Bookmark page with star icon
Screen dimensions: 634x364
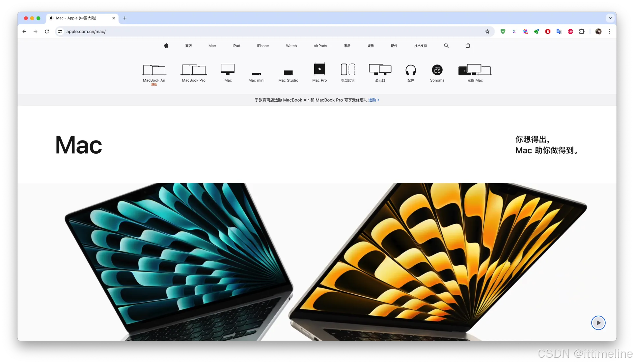[487, 32]
